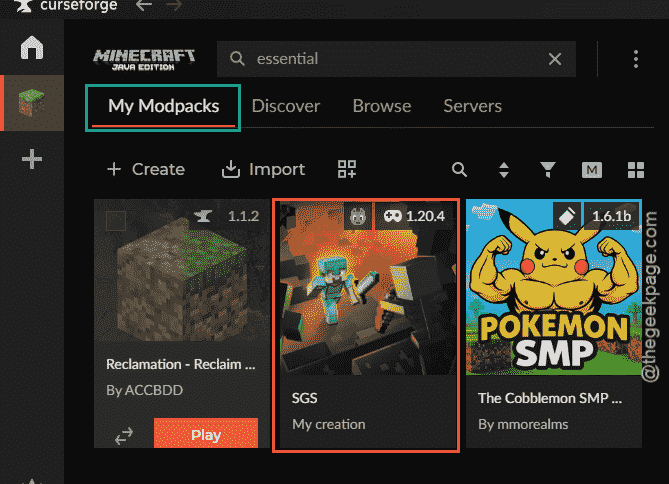Import a modpack profile
Image resolution: width=669 pixels, height=484 pixels.
click(263, 169)
